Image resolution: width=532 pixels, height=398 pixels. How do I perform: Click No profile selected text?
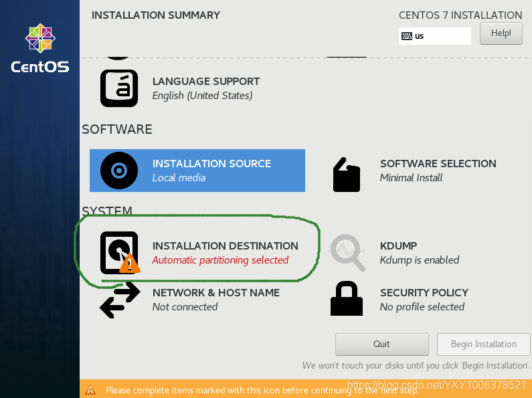click(x=422, y=307)
